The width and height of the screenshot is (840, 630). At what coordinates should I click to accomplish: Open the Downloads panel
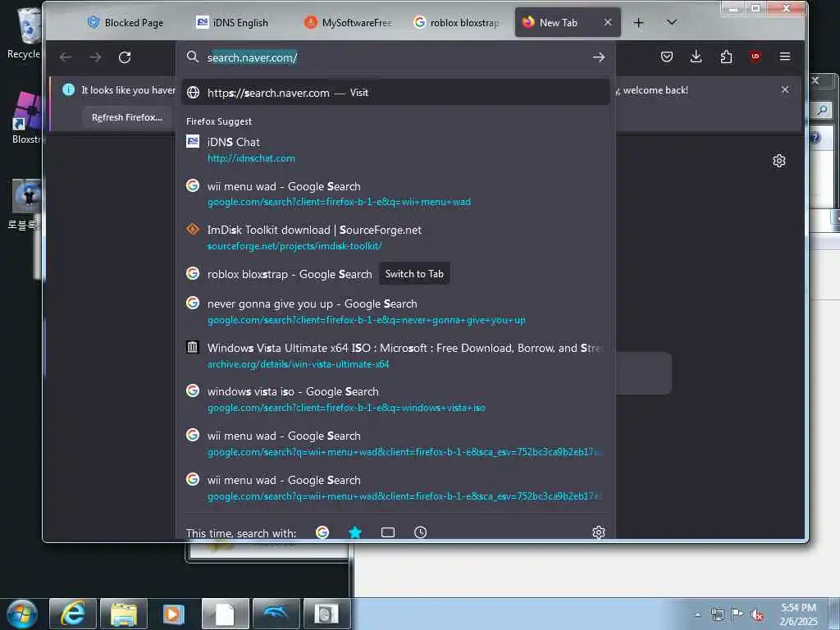696,57
